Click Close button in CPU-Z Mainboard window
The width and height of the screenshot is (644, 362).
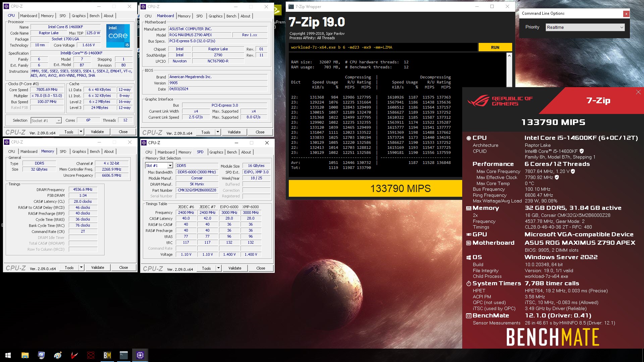(260, 132)
